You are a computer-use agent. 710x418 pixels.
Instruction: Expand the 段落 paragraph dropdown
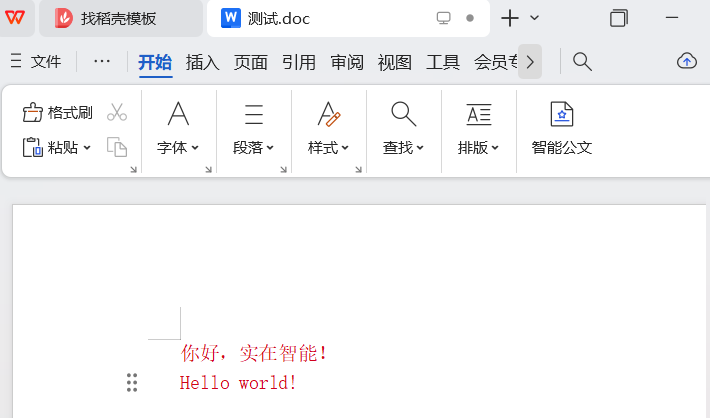coord(254,147)
